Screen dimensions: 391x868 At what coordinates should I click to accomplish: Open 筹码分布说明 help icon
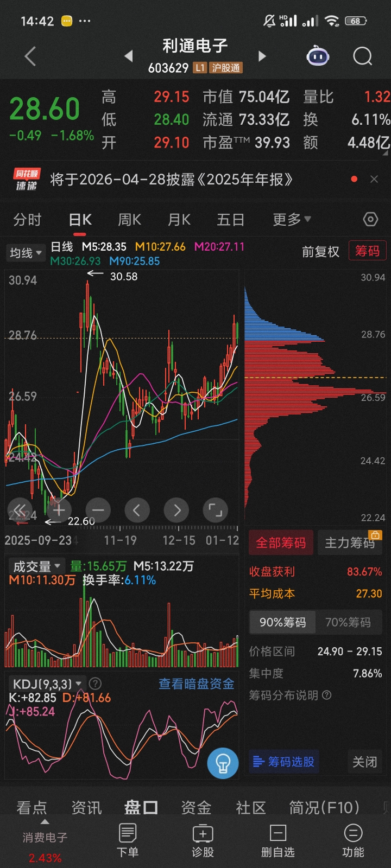point(326,695)
